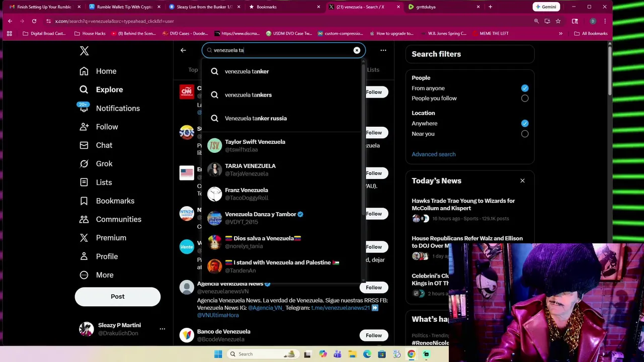Viewport: 644px width, 362px height.
Task: Launch Grok from sidebar
Action: click(96, 164)
